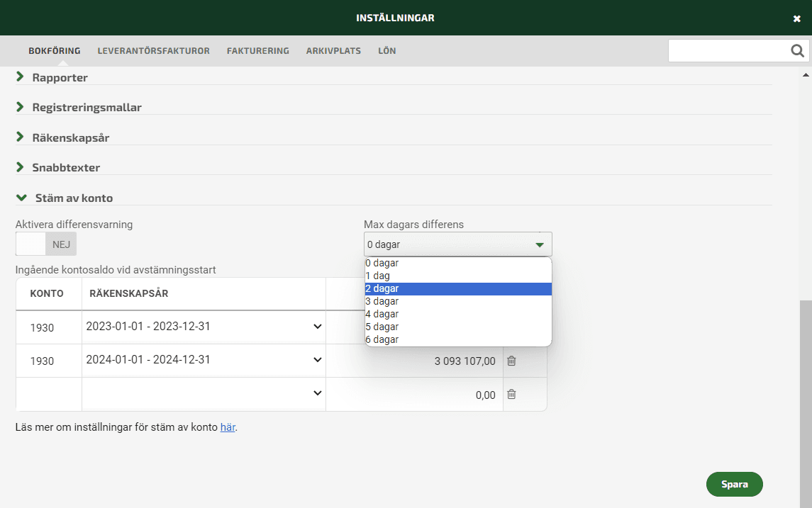
Task: Pick 6 dagar option
Action: pyautogui.click(x=458, y=340)
